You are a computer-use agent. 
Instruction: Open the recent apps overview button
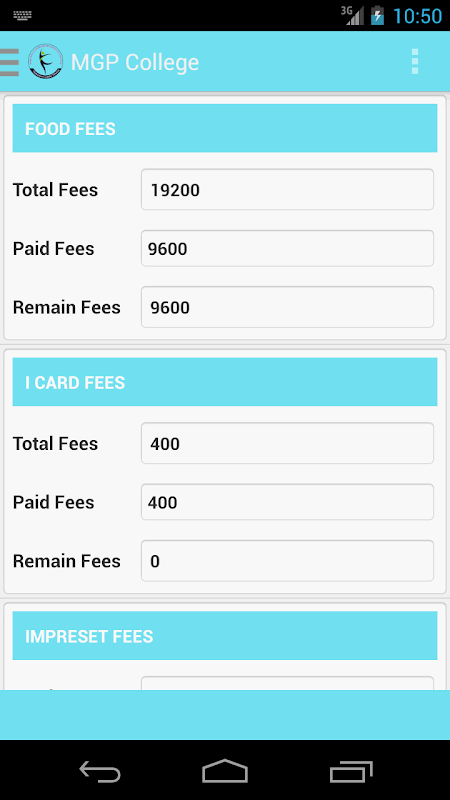[x=351, y=770]
